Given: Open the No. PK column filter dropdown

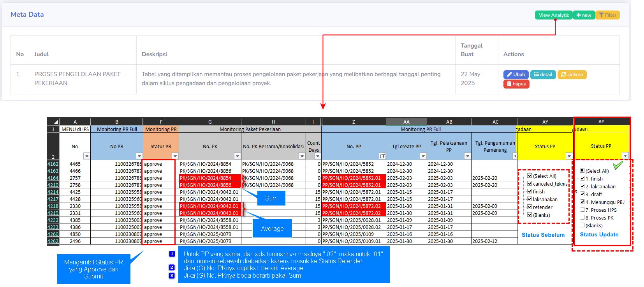Looking at the screenshot, I should click(237, 156).
